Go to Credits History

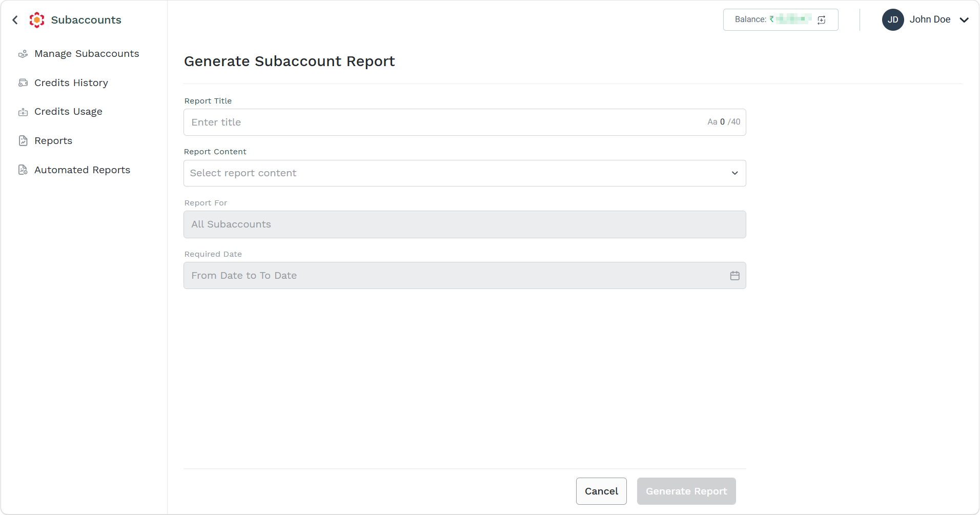(x=71, y=83)
